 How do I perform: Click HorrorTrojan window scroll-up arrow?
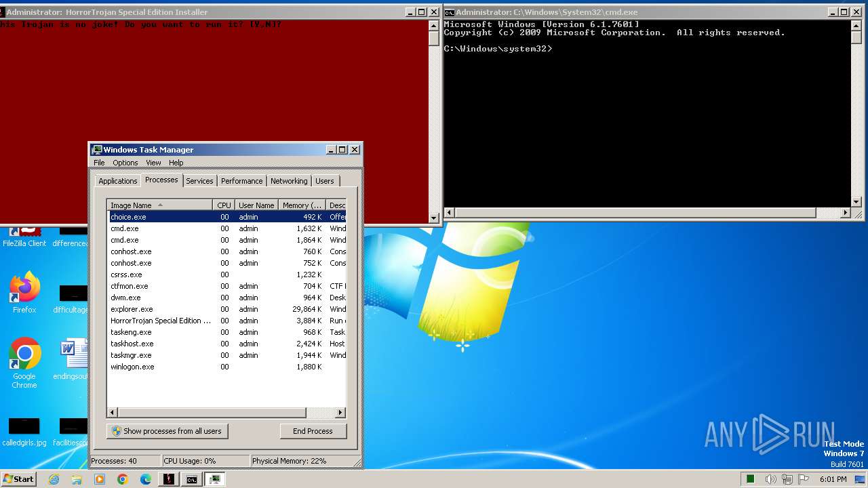click(434, 26)
